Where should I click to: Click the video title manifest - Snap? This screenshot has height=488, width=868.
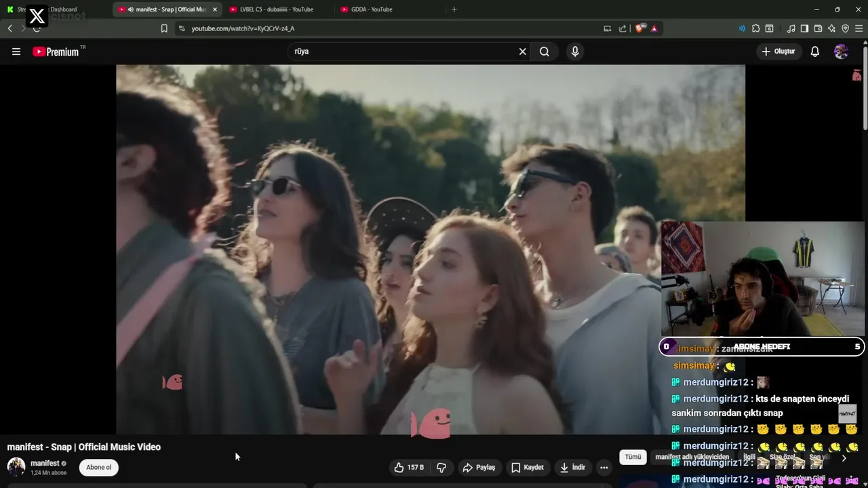[x=84, y=447]
